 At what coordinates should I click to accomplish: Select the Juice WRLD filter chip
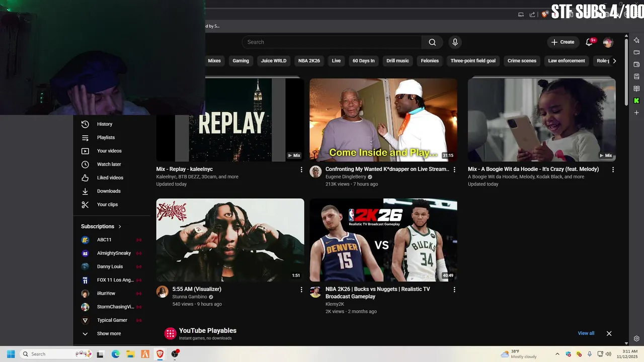pos(274,61)
